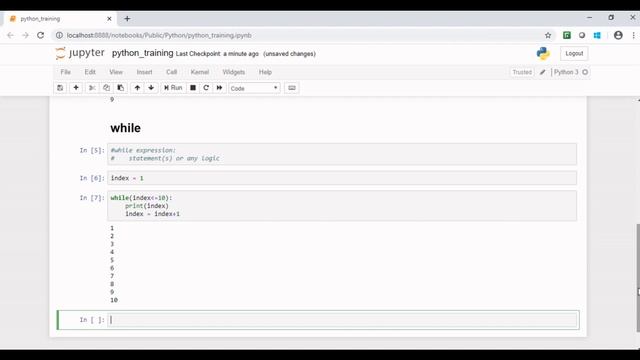The image size is (640, 360).
Task: Interrupt the kernel with the stop icon
Action: 193,88
